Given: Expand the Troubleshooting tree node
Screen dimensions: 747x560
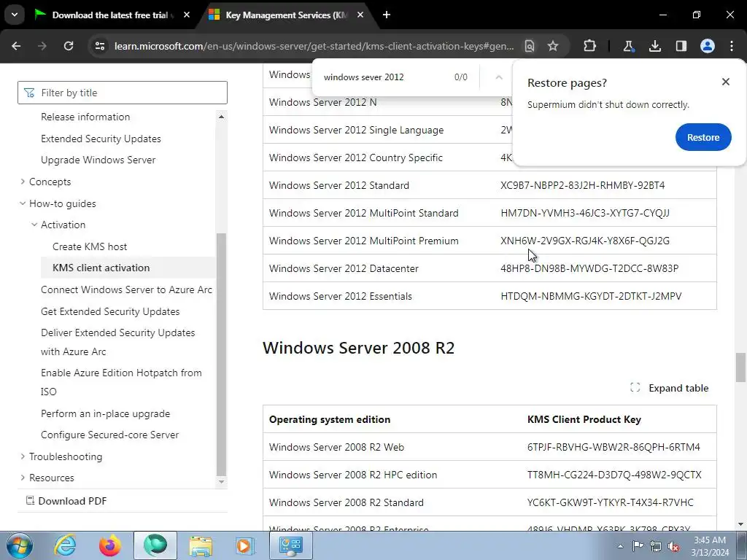Looking at the screenshot, I should click(23, 456).
